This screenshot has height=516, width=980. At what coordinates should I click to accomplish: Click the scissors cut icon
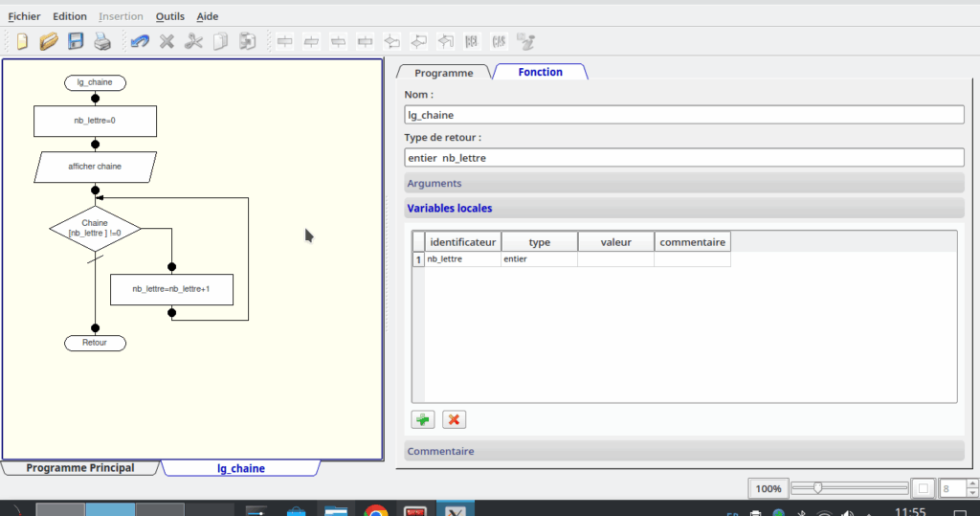click(193, 41)
